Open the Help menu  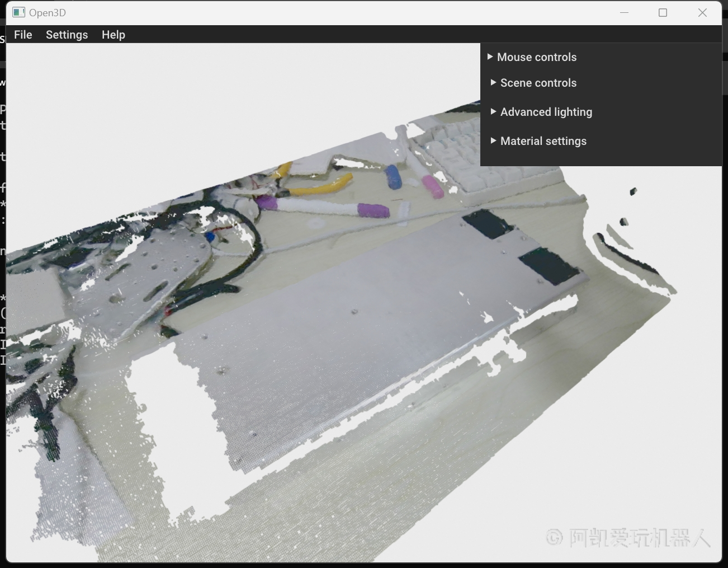click(x=113, y=35)
